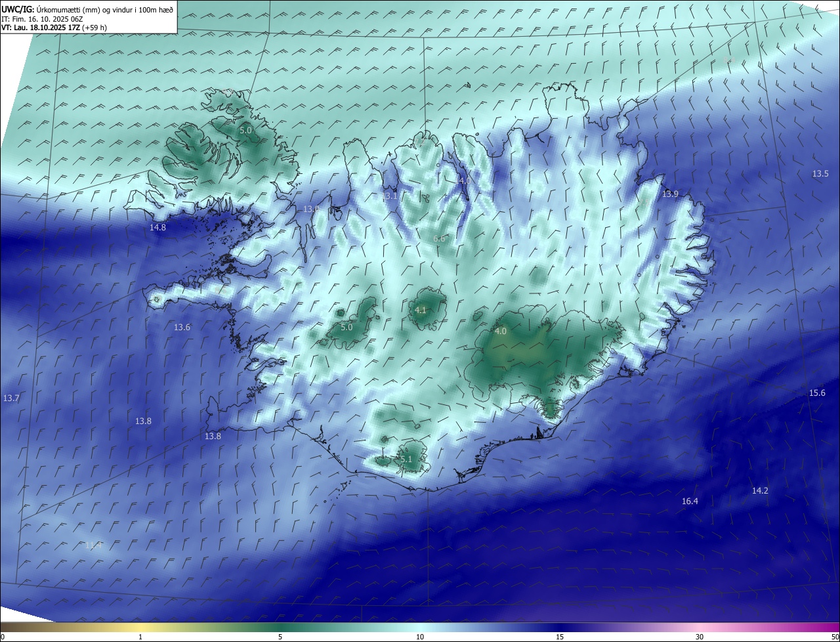Click the title 'Úrkomumætti (mm) og vindur í 100m hæð'
The height and width of the screenshot is (642, 840).
coord(104,9)
